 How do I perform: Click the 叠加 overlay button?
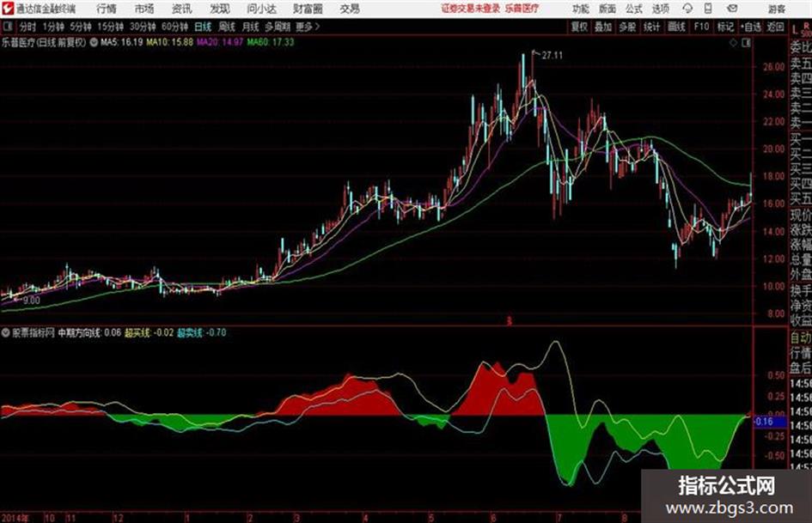point(603,27)
